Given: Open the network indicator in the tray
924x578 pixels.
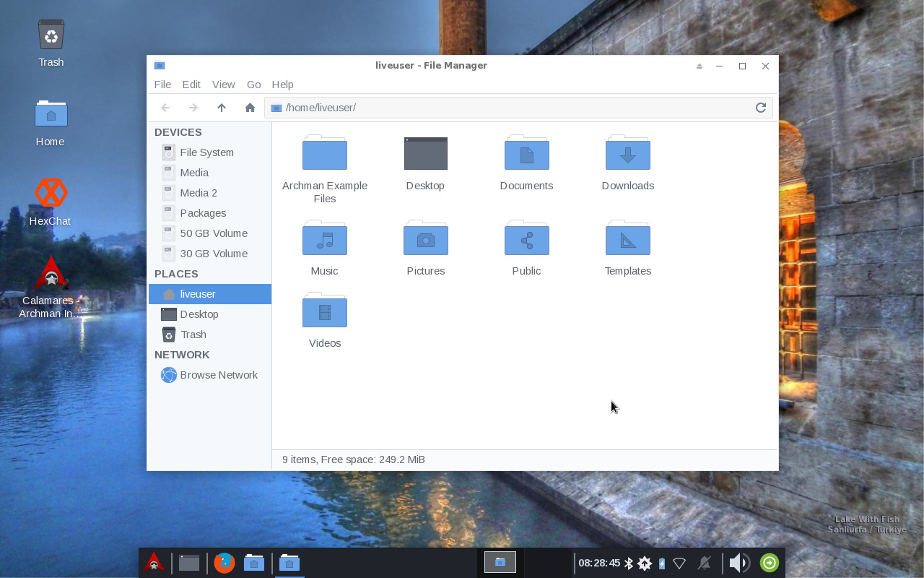Looking at the screenshot, I should click(679, 562).
